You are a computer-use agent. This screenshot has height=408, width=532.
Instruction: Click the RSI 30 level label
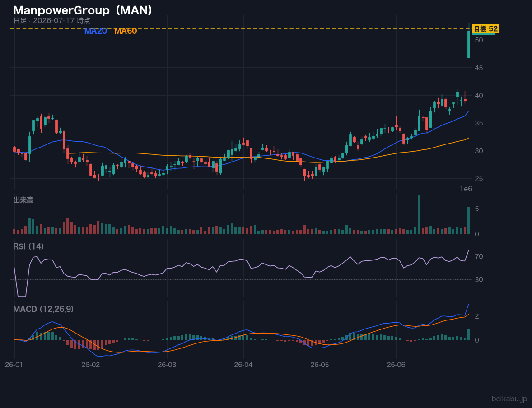479,279
